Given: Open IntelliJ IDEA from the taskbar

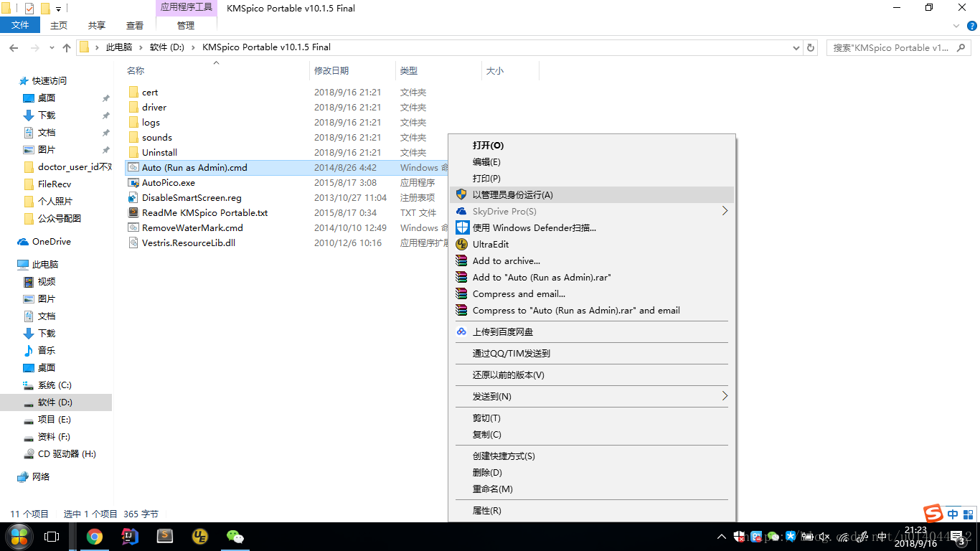Looking at the screenshot, I should (x=129, y=536).
